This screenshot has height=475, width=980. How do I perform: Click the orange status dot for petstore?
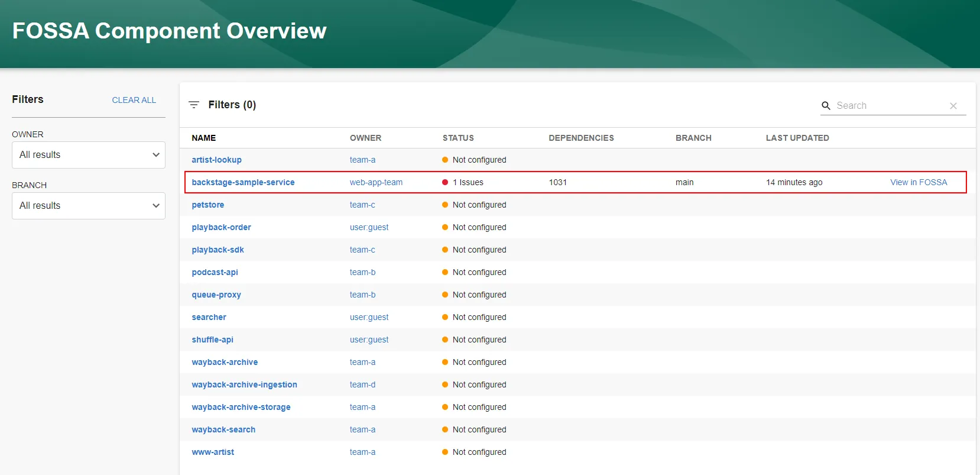click(x=445, y=205)
